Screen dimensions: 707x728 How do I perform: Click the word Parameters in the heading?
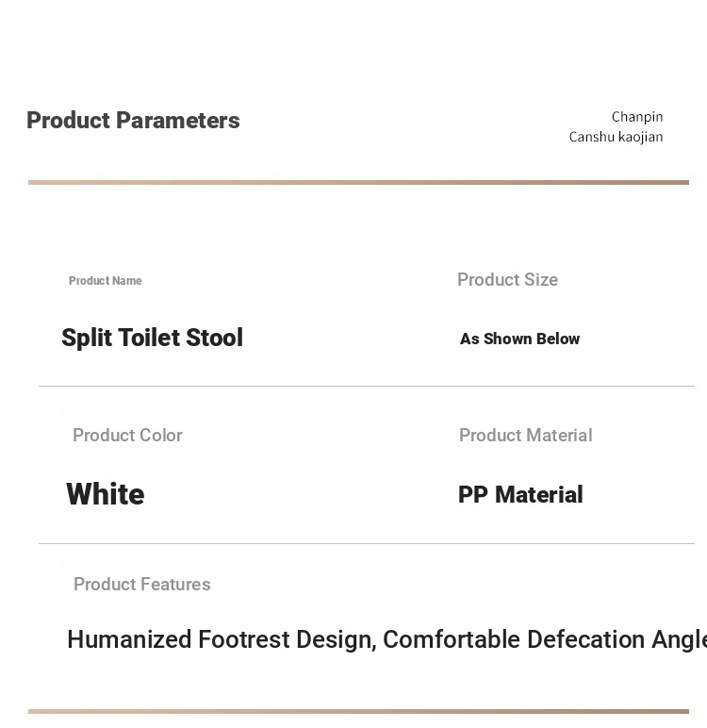178,121
